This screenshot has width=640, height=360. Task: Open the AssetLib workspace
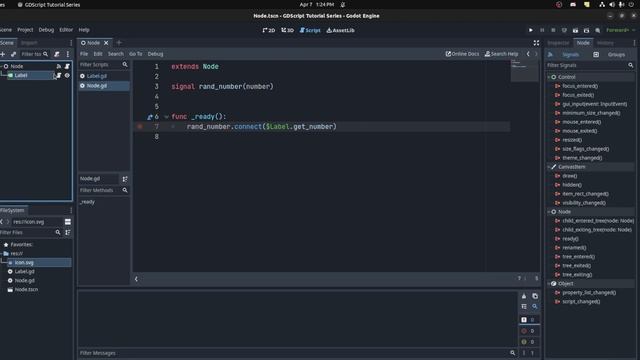(340, 30)
